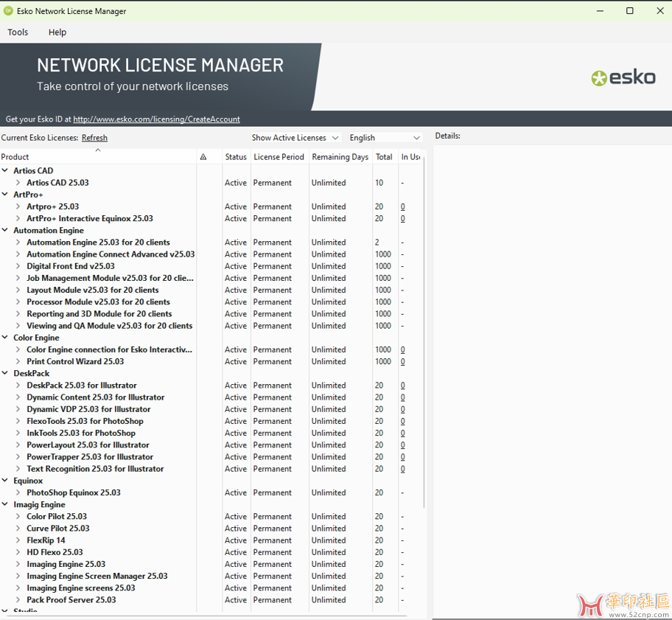Collapse the Equinox group
The height and width of the screenshot is (620, 672).
[x=5, y=481]
